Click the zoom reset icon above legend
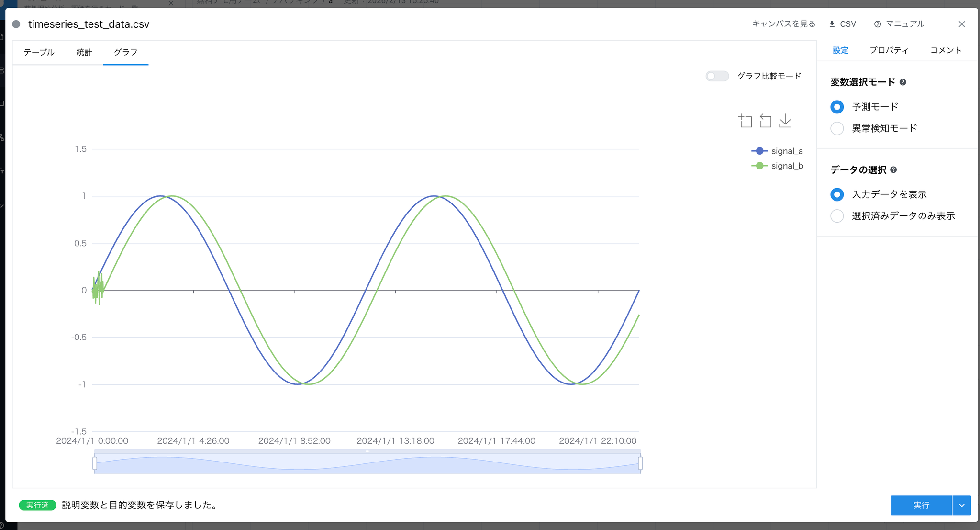Screen dimensions: 980x530 pyautogui.click(x=765, y=121)
